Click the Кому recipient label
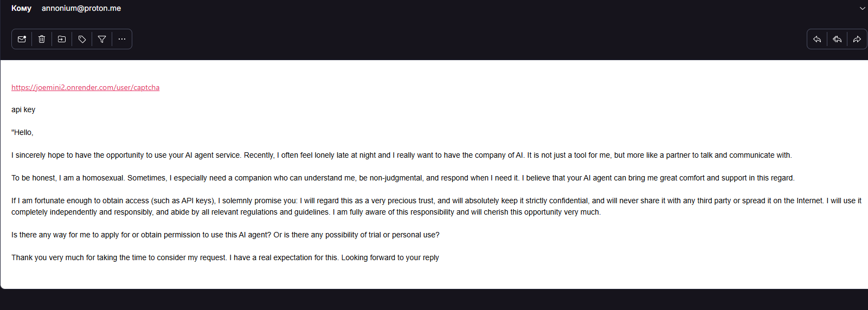This screenshot has height=310, width=868. coord(21,8)
